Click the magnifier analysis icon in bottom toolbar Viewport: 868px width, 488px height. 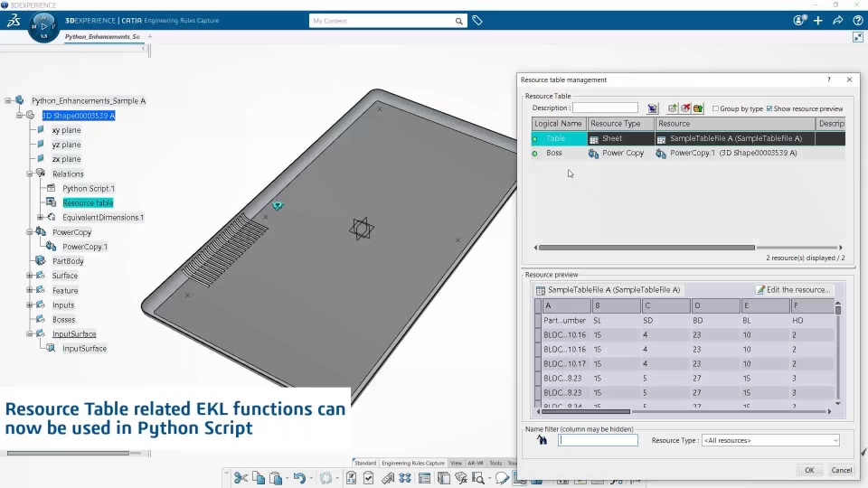coord(478,478)
